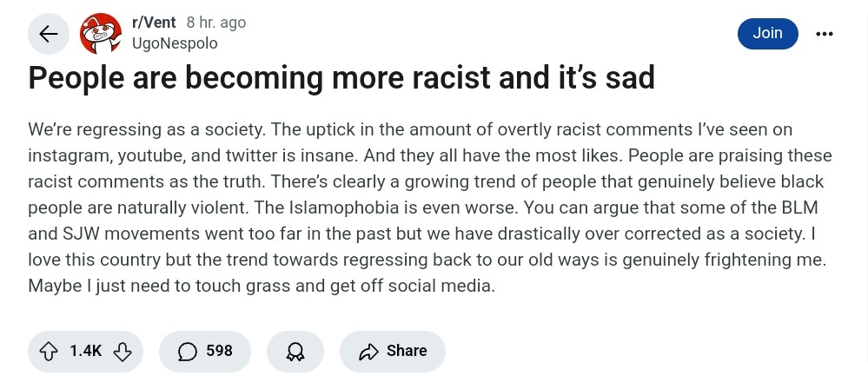
Task: Click the back arrow button
Action: point(49,34)
